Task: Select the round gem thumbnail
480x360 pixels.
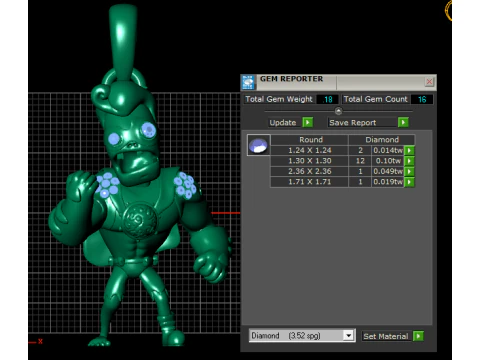Action: tap(259, 145)
